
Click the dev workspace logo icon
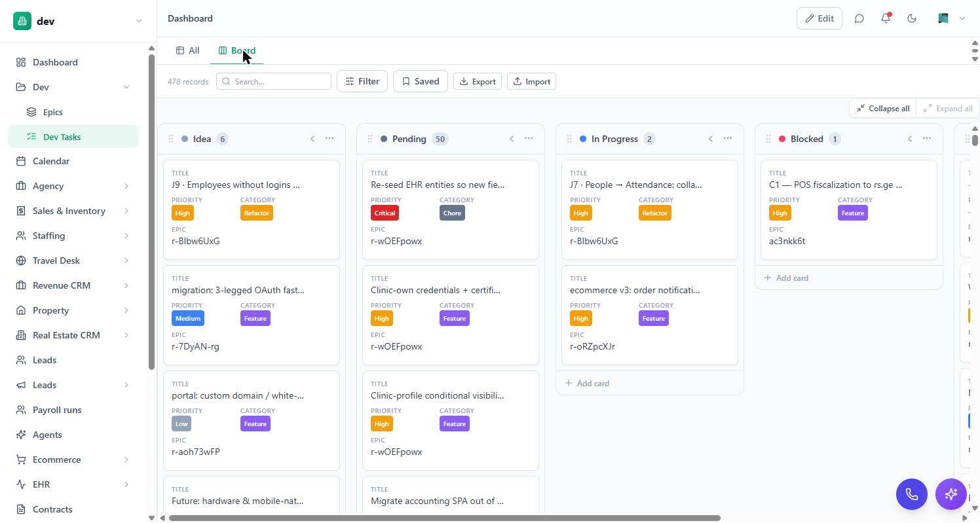[22, 21]
